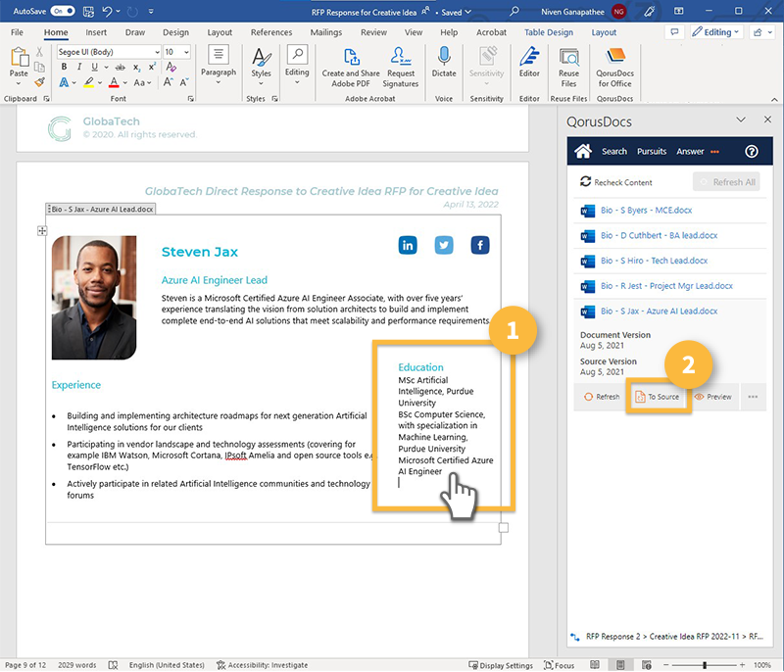Open QorusDocs help question mark
The width and height of the screenshot is (784, 672).
(751, 152)
